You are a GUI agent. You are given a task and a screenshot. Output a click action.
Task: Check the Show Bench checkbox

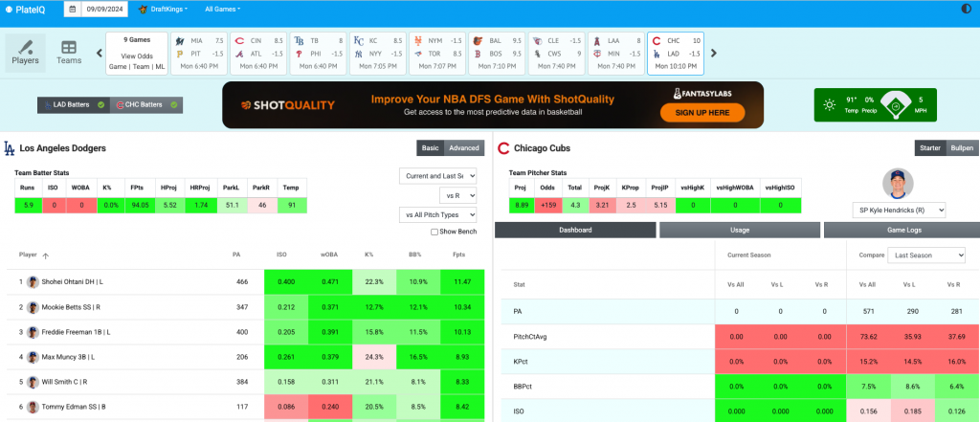(x=434, y=232)
